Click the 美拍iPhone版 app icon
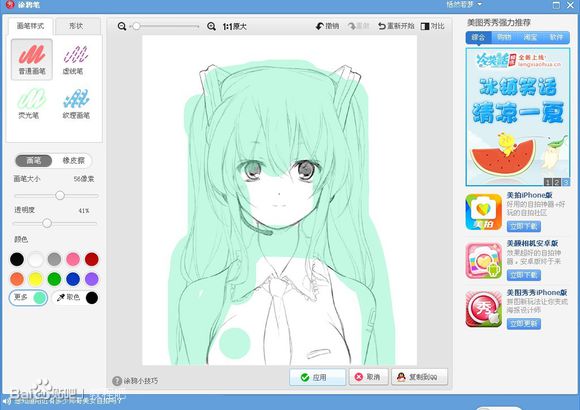The width and height of the screenshot is (580, 410). coord(483,212)
